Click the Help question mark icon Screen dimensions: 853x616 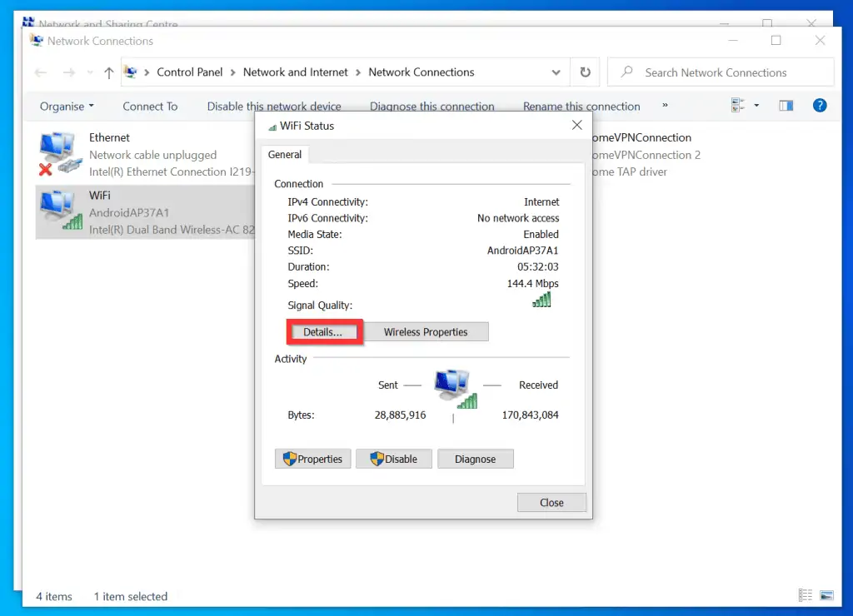[820, 106]
